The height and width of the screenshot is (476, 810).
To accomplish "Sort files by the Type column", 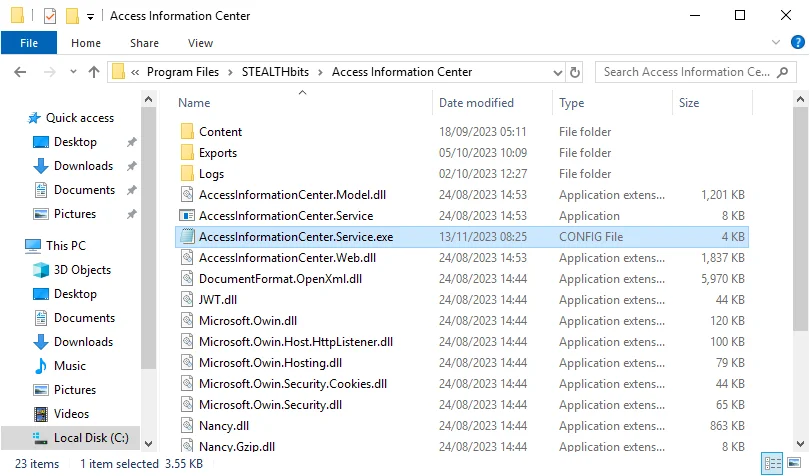I will pos(571,103).
